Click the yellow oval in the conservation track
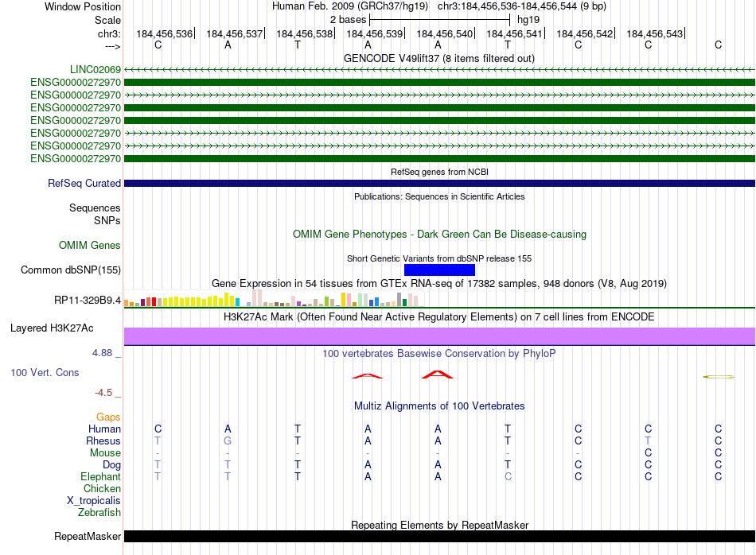The height and width of the screenshot is (555, 756). [719, 376]
